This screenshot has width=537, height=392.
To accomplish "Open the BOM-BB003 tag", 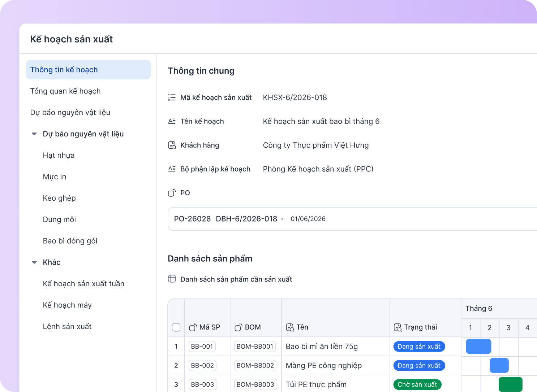I will pyautogui.click(x=255, y=385).
